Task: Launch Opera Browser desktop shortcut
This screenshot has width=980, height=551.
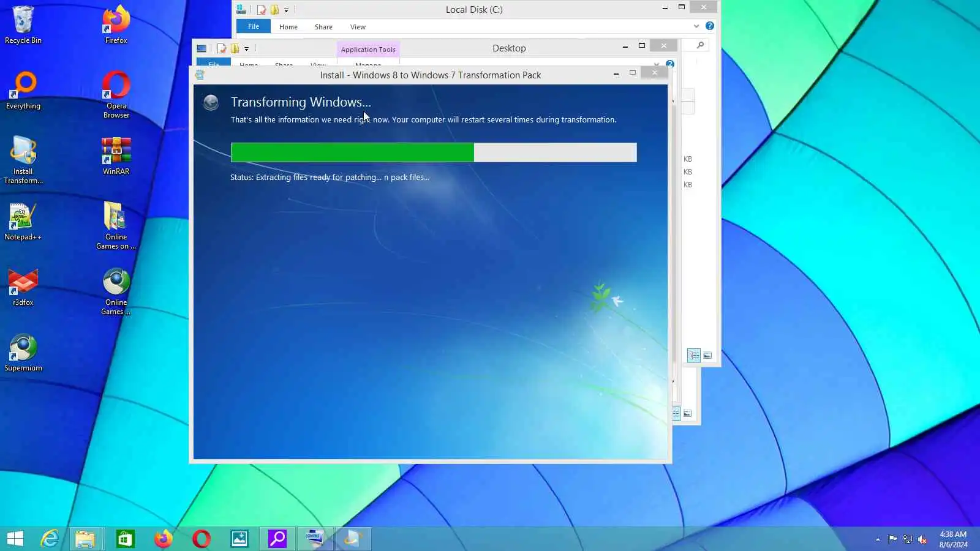Action: [116, 94]
